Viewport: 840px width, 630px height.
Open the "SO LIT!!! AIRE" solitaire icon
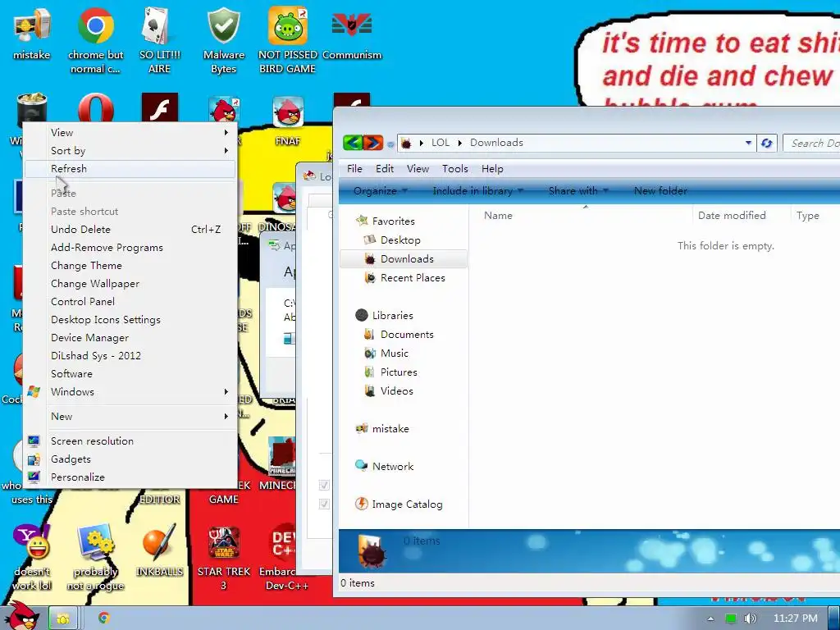[x=159, y=40]
